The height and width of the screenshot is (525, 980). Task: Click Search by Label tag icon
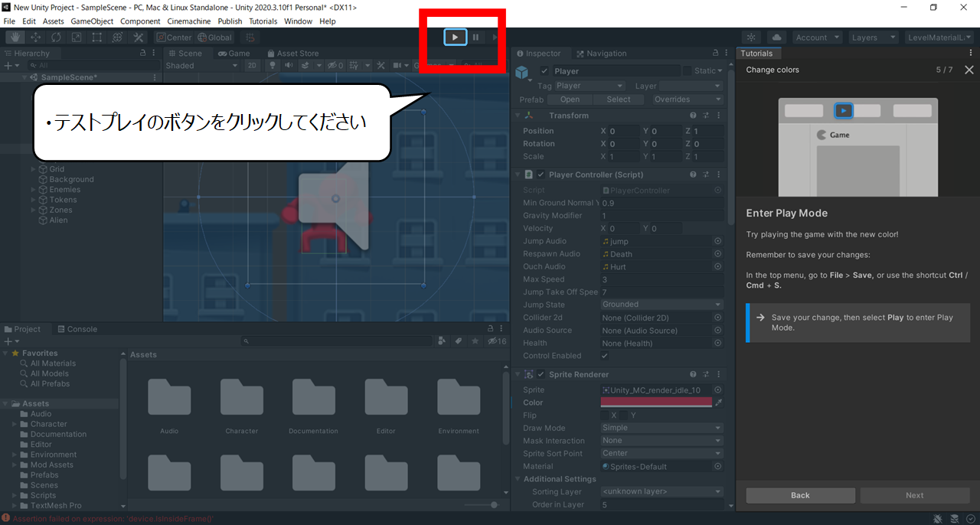pos(459,341)
